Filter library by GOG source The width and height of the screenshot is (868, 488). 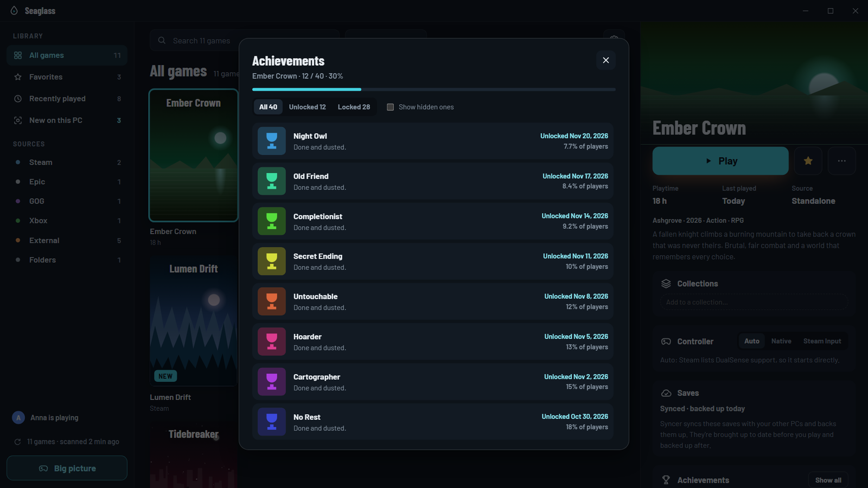click(x=67, y=201)
